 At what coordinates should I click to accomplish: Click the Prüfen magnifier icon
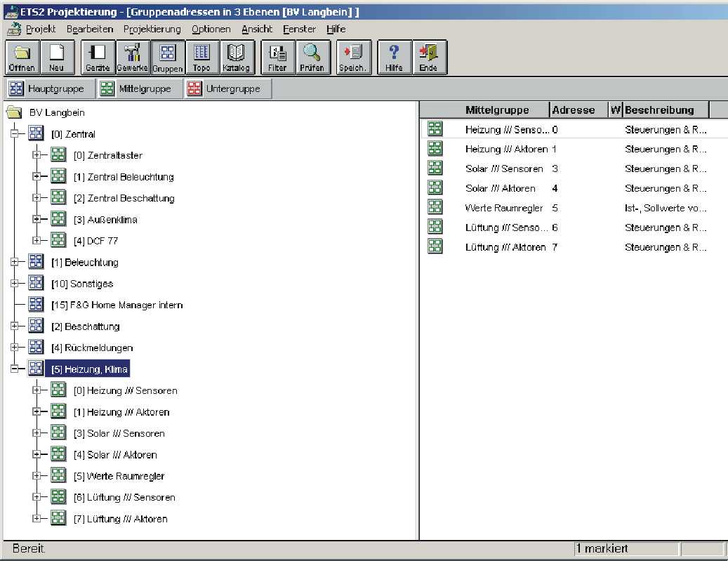click(312, 57)
